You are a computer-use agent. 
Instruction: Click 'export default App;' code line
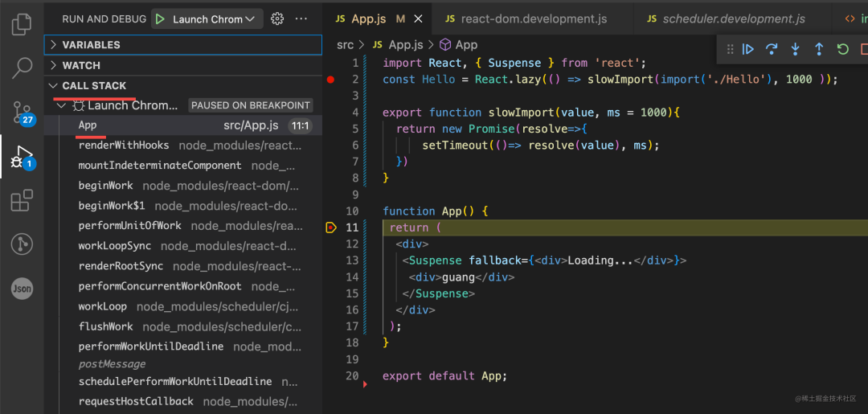tap(444, 375)
